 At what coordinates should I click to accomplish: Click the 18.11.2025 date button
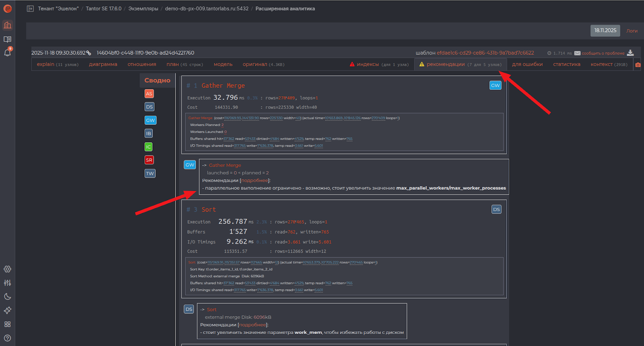point(605,31)
